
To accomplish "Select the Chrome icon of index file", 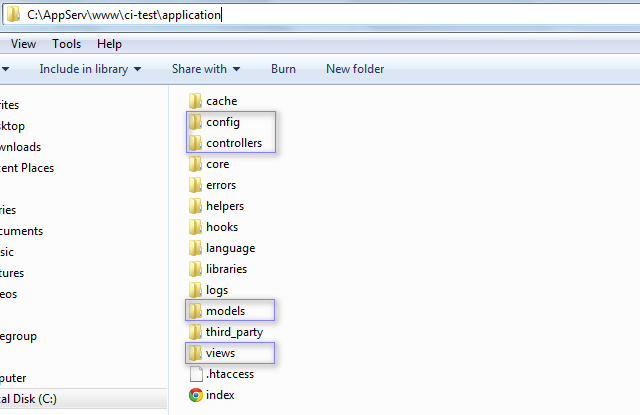I will click(196, 395).
